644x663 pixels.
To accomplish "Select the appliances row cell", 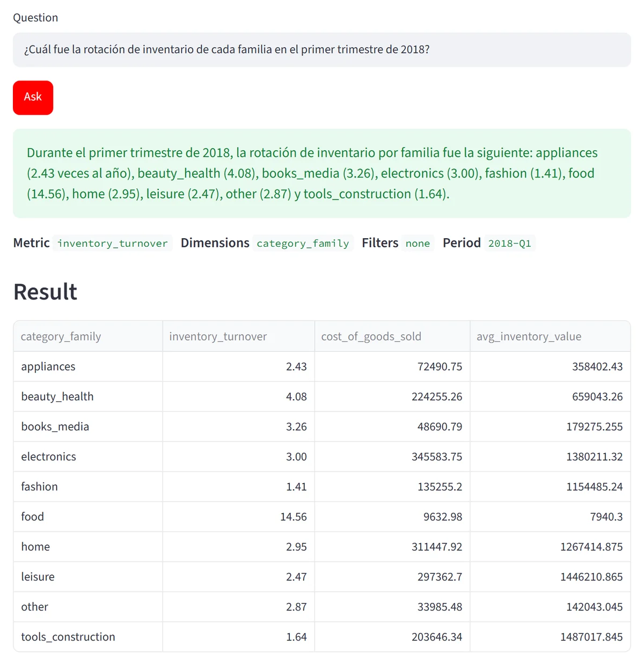I will click(88, 366).
